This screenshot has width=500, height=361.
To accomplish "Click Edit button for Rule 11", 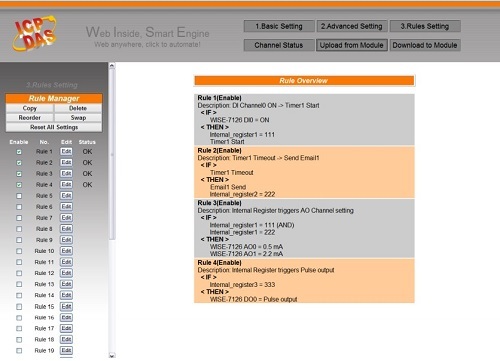I will 66,262.
